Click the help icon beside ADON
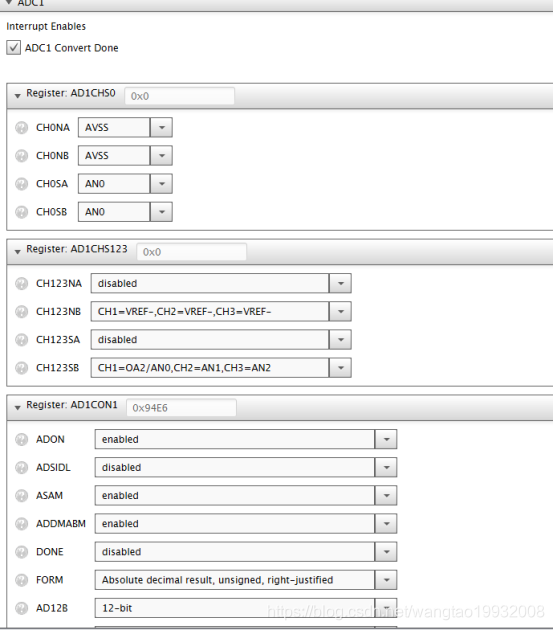The height and width of the screenshot is (630, 554). [21, 440]
